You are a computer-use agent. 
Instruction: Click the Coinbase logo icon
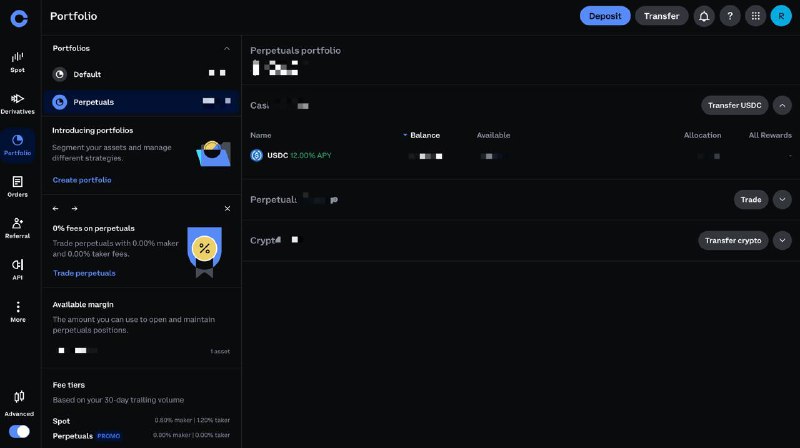click(18, 17)
